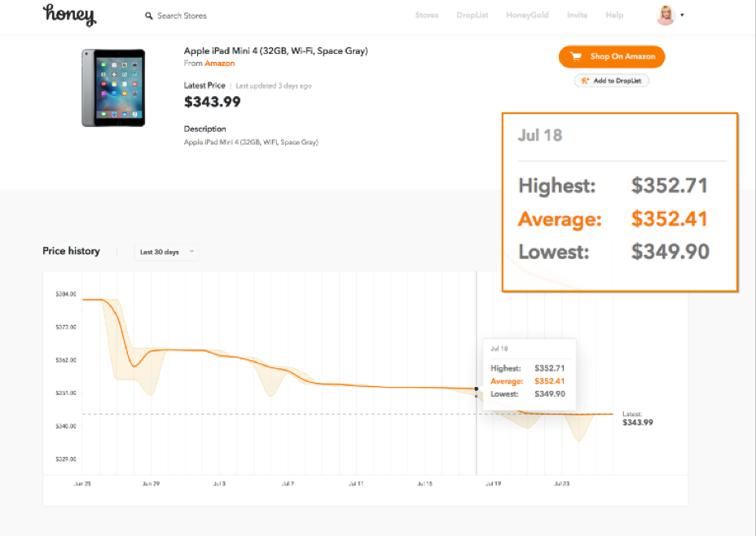Screen dimensions: 756x536
Task: Open the DropList nav link
Action: 472,15
